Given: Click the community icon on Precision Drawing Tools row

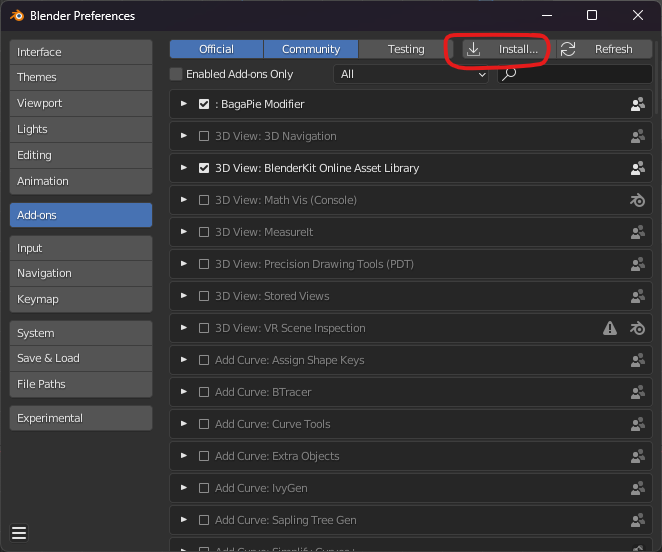Looking at the screenshot, I should coord(638,264).
